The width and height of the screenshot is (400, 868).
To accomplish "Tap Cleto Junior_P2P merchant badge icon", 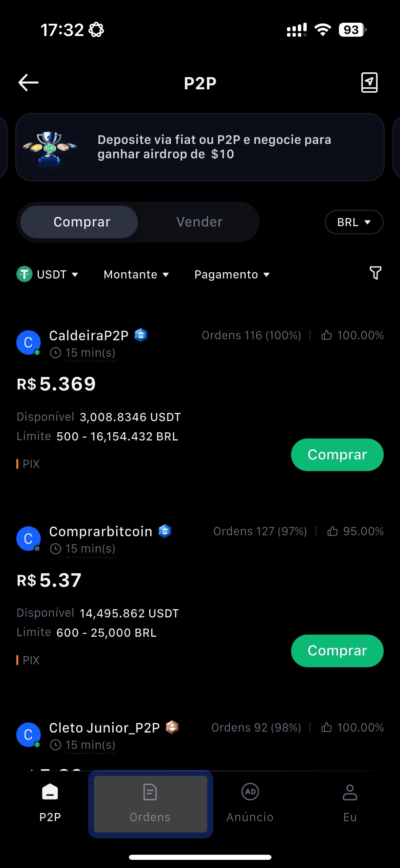I will tap(172, 727).
